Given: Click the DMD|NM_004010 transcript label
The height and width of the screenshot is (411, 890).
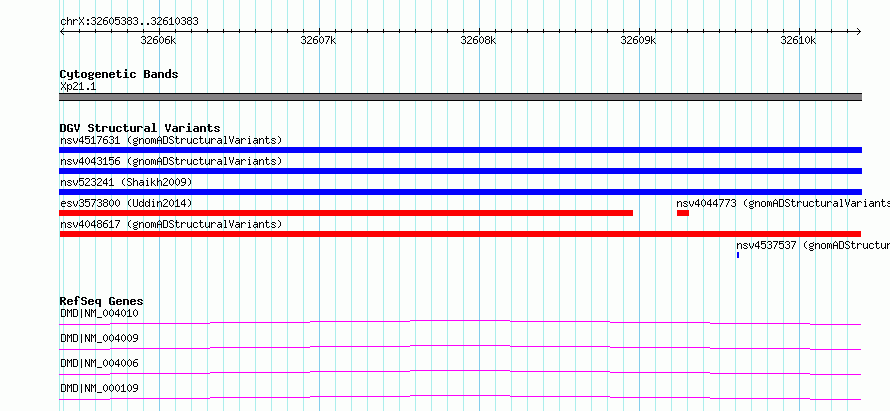Looking at the screenshot, I should coord(99,313).
